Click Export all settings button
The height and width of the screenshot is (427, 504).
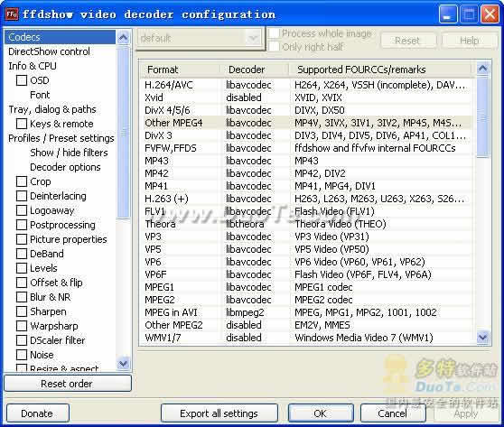click(x=219, y=413)
